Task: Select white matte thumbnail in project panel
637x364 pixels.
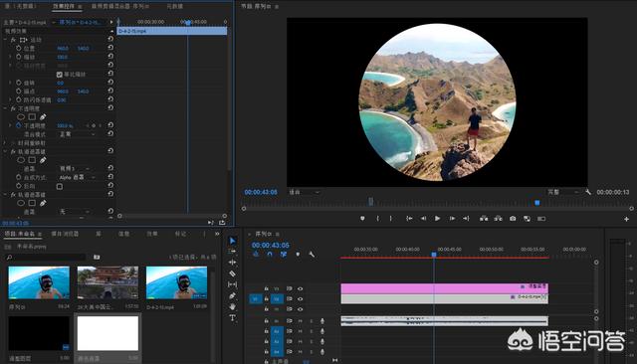Action: [x=107, y=333]
